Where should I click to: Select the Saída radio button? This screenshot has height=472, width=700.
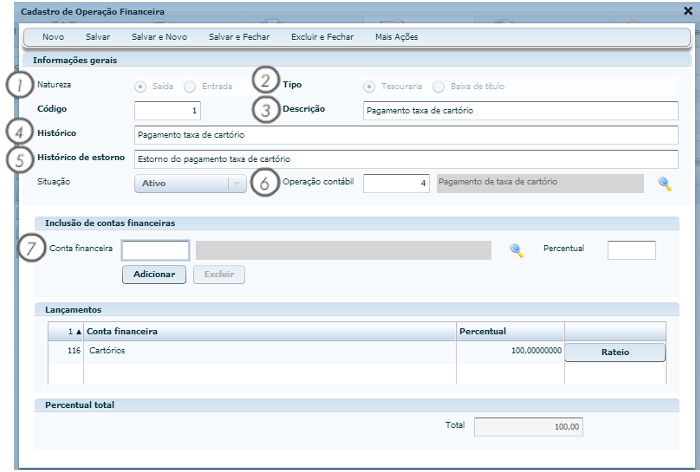tap(140, 87)
